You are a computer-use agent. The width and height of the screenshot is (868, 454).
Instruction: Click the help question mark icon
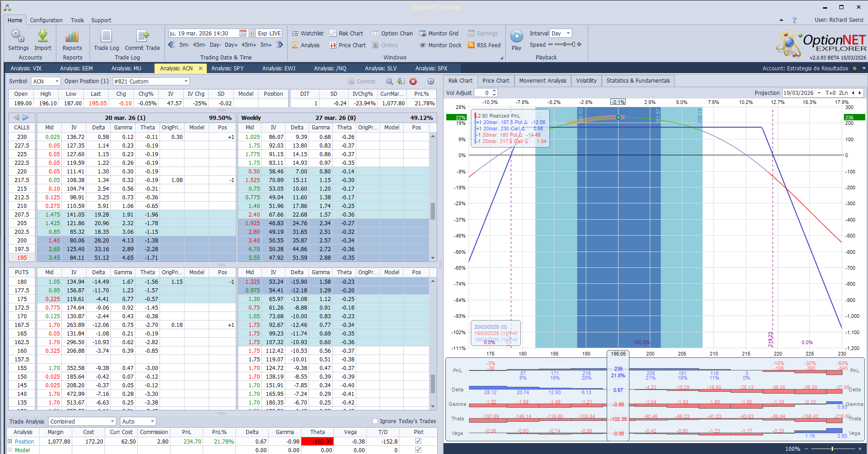click(x=794, y=20)
